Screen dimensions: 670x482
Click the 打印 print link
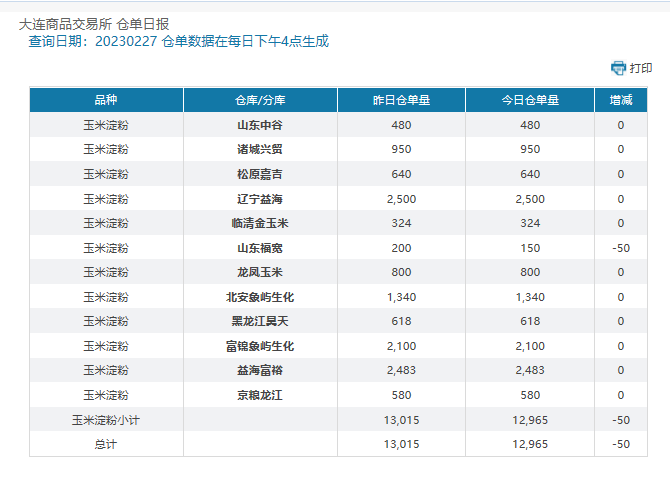coord(641,68)
